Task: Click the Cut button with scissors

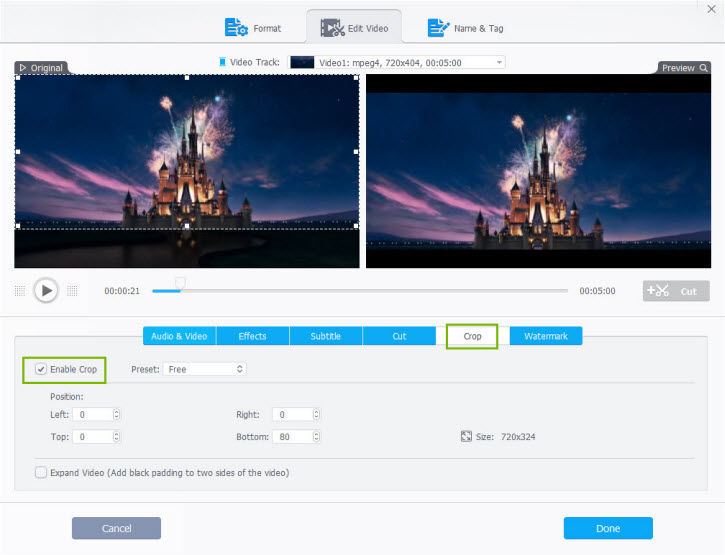Action: click(x=676, y=291)
